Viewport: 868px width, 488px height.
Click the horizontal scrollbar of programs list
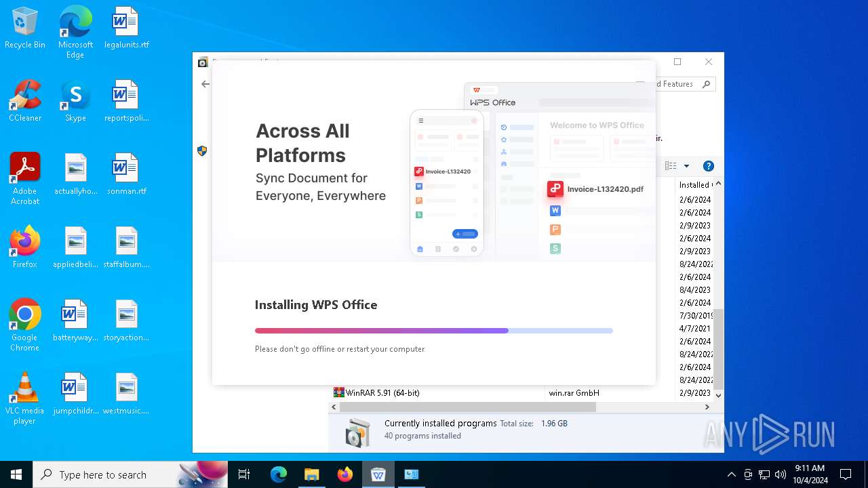pos(467,407)
